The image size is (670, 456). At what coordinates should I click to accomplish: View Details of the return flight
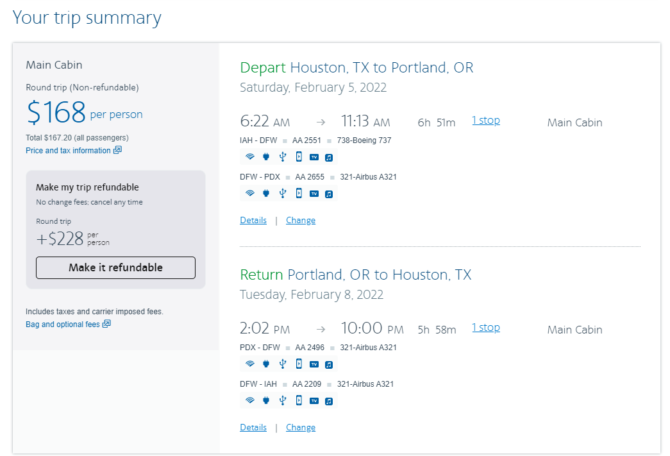coord(253,427)
